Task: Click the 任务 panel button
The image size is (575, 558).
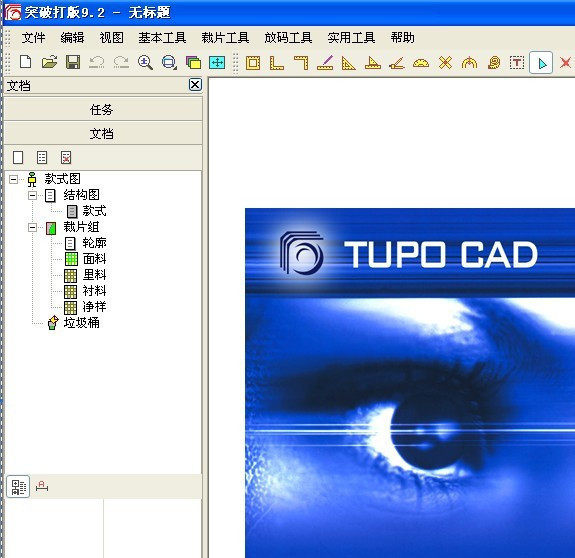Action: click(103, 109)
